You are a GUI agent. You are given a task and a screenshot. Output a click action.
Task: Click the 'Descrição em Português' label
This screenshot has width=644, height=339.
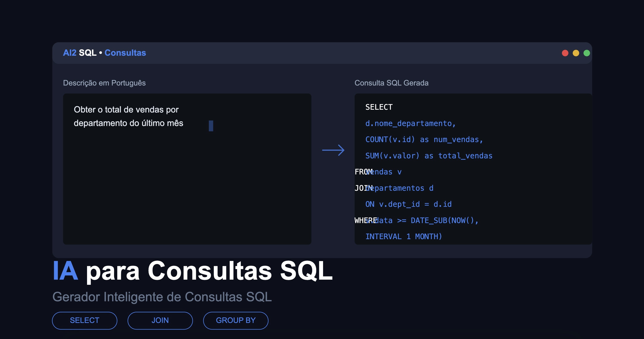click(x=104, y=83)
